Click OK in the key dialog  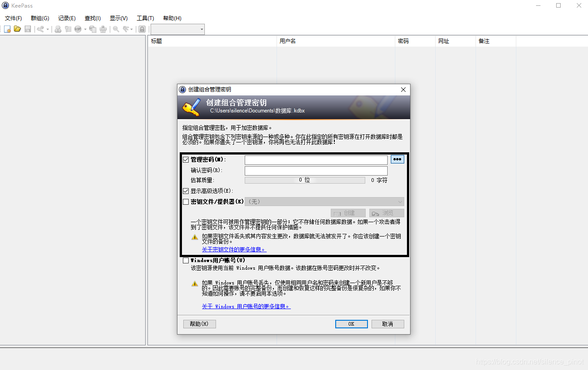point(351,324)
